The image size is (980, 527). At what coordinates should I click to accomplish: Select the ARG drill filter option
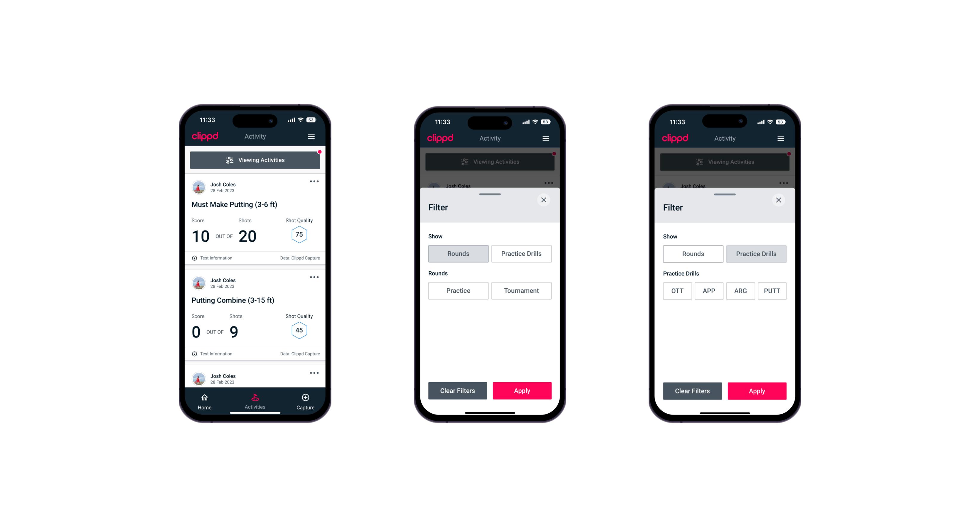pos(740,291)
